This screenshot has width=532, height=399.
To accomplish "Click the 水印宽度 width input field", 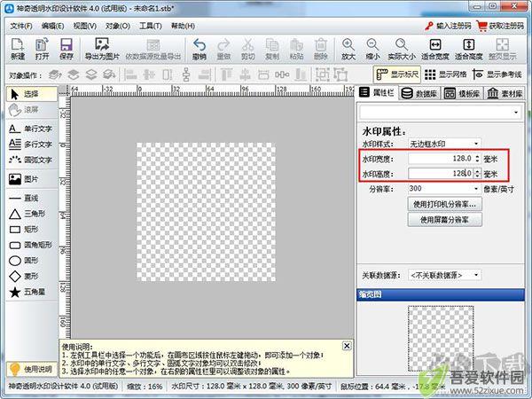I will click(x=441, y=159).
